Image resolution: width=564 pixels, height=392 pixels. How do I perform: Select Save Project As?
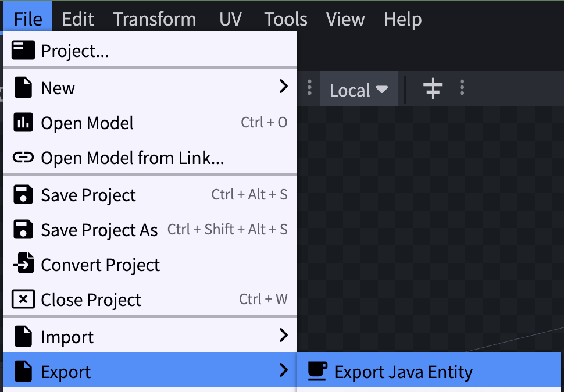99,229
